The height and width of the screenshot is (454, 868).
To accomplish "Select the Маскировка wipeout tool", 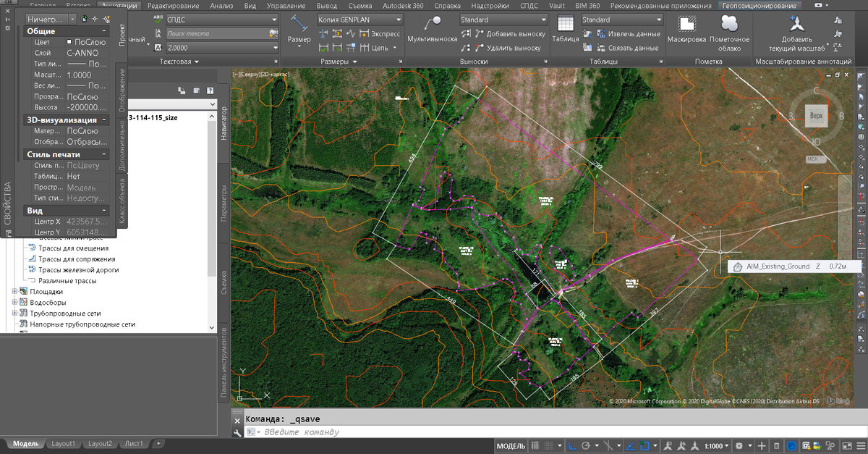I will click(686, 29).
